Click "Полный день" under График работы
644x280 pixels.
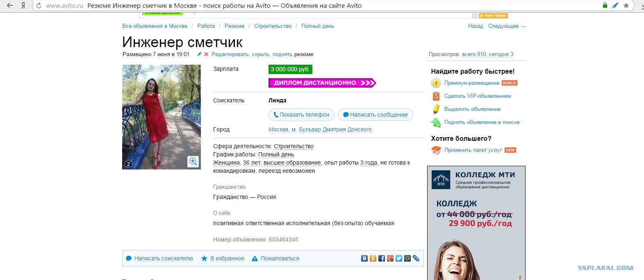pyautogui.click(x=276, y=154)
